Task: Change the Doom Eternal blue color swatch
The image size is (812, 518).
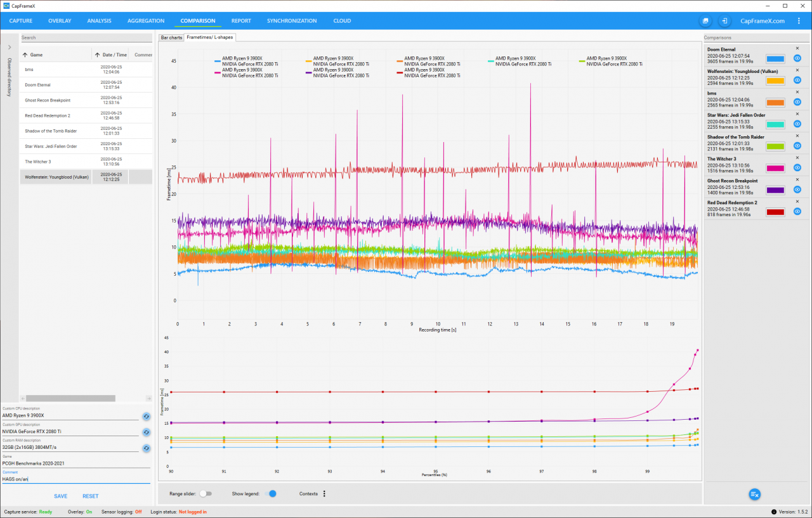Action: [x=776, y=58]
